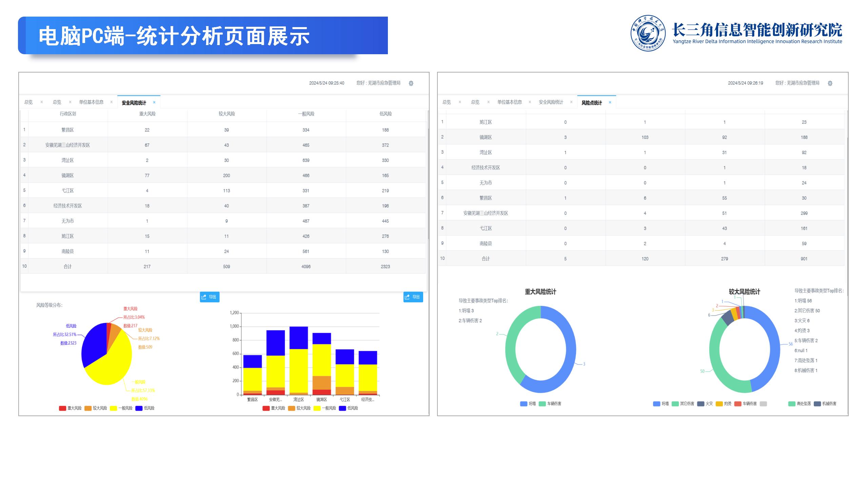
Task: Open the first 总览 tab in left panel
Action: click(28, 102)
